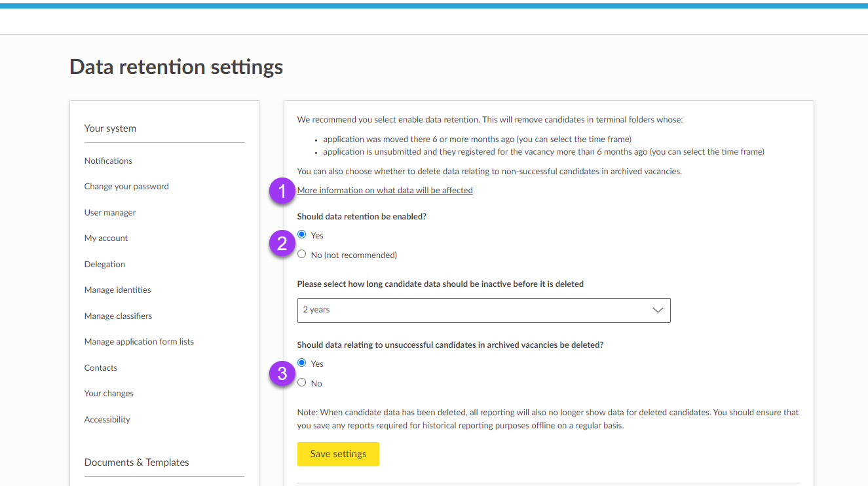868x486 pixels.
Task: Go to Notifications in sidebar
Action: click(108, 161)
